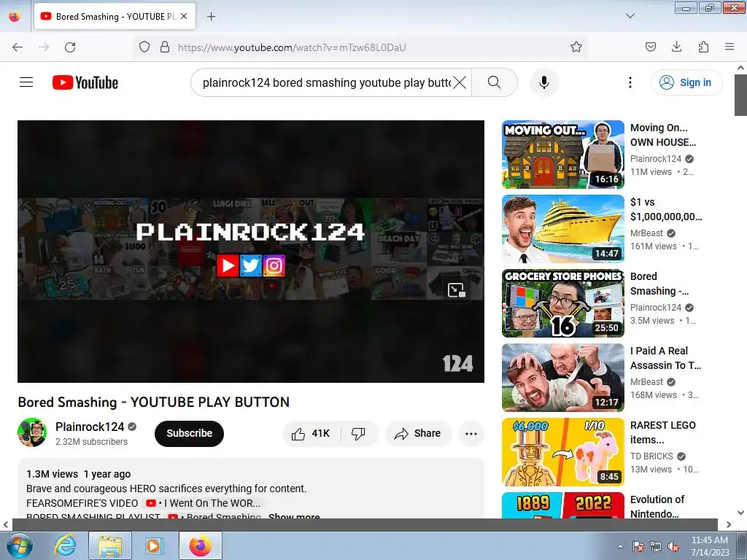Click the Sign in button
The width and height of the screenshot is (747, 560).
[686, 82]
